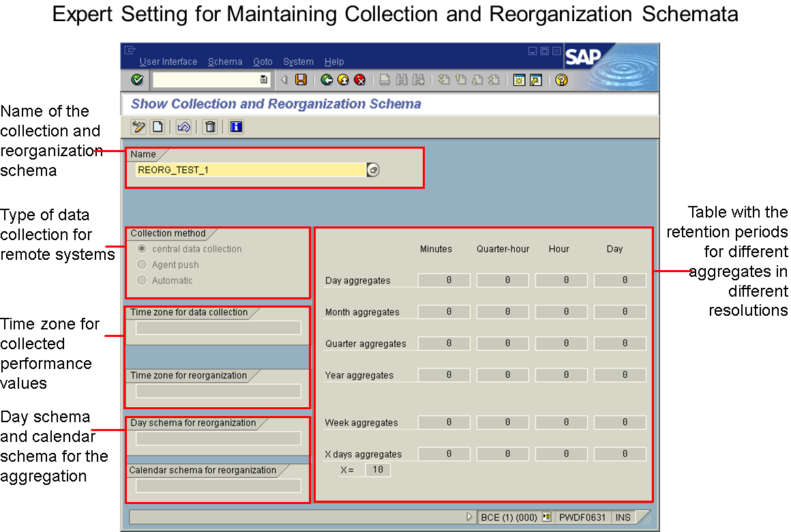Click the red Cancel icon in toolbar
The width and height of the screenshot is (791, 532).
pos(359,80)
